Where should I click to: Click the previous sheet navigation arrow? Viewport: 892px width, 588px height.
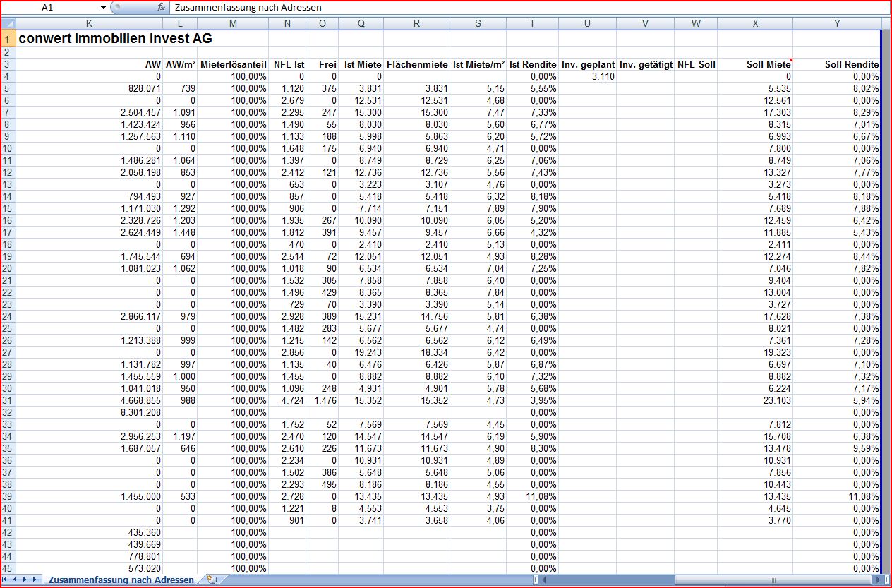click(x=16, y=580)
